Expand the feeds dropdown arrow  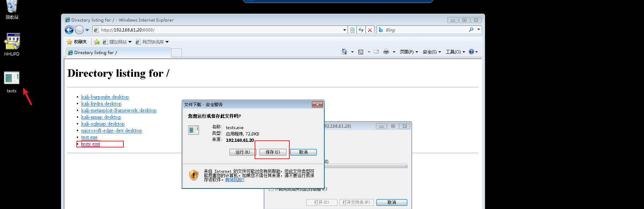tap(369, 52)
